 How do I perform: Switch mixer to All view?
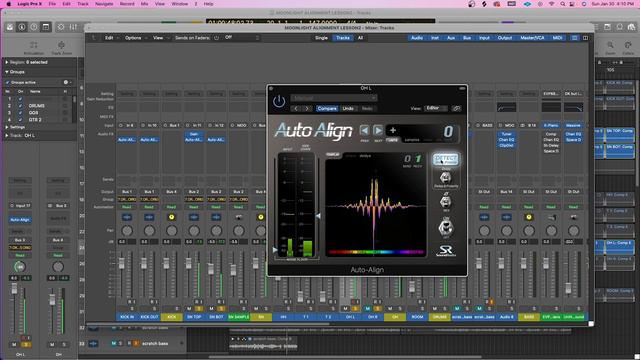coord(360,38)
